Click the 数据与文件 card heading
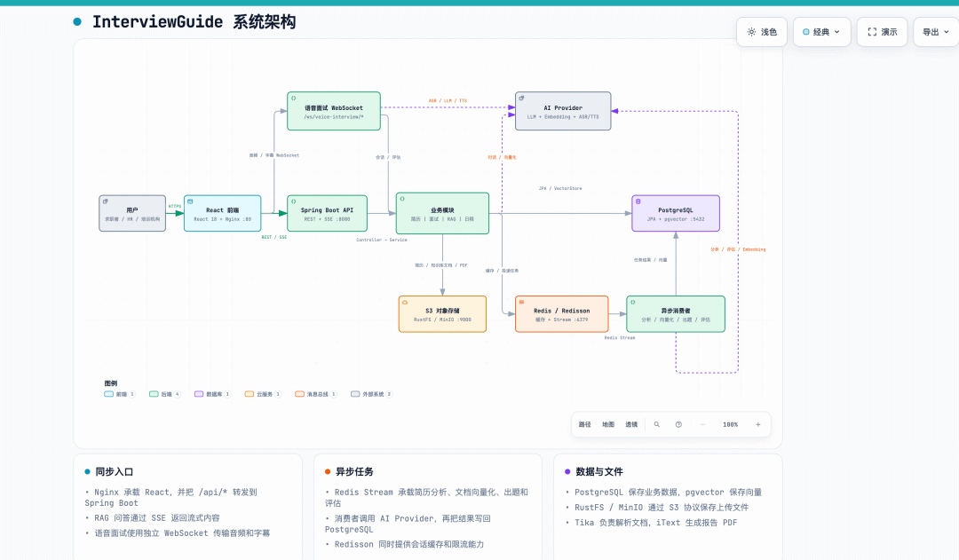The height and width of the screenshot is (560, 959). tap(598, 472)
